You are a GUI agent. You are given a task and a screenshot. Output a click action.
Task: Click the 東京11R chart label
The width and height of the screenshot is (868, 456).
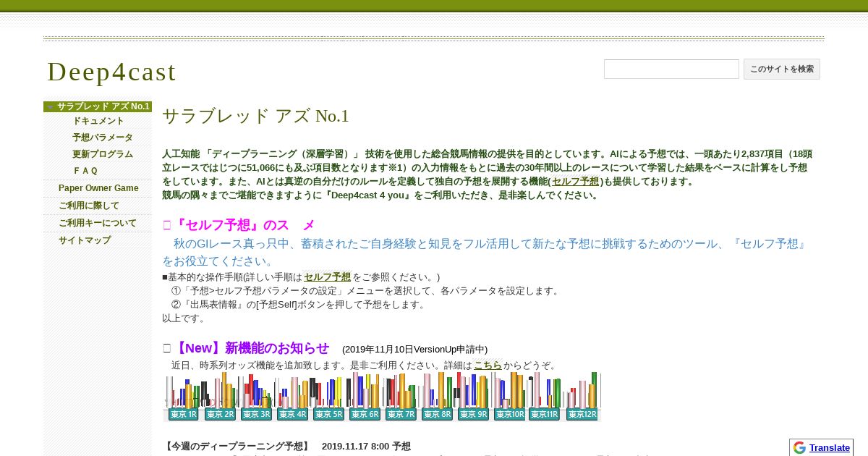544,414
